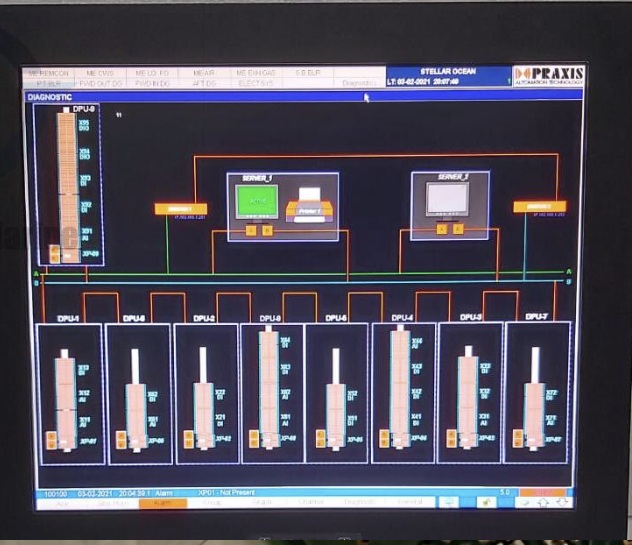Click the X44 module label in DPU-4

coord(417,343)
